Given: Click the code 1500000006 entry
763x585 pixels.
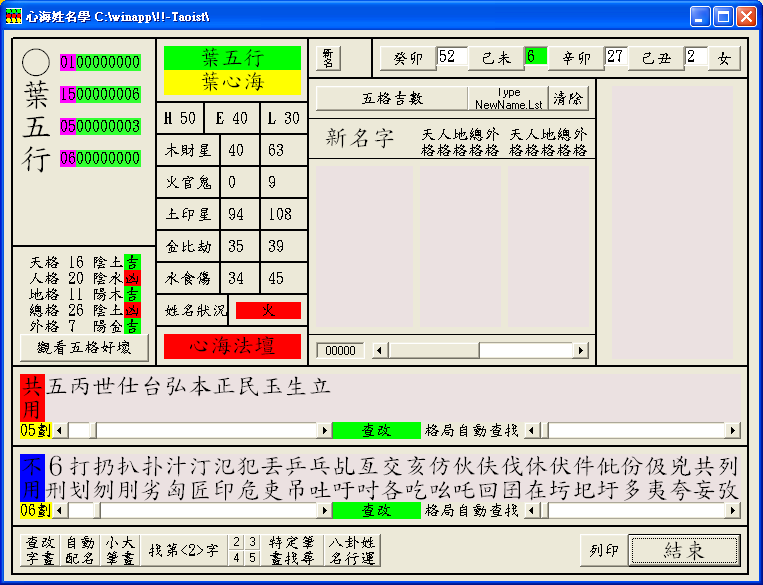Looking at the screenshot, I should coord(100,94).
